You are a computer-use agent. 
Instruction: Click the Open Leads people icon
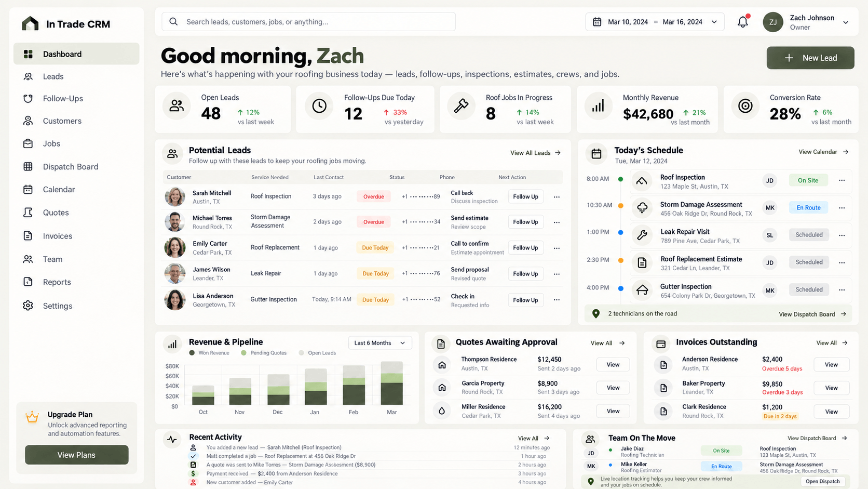coord(177,106)
